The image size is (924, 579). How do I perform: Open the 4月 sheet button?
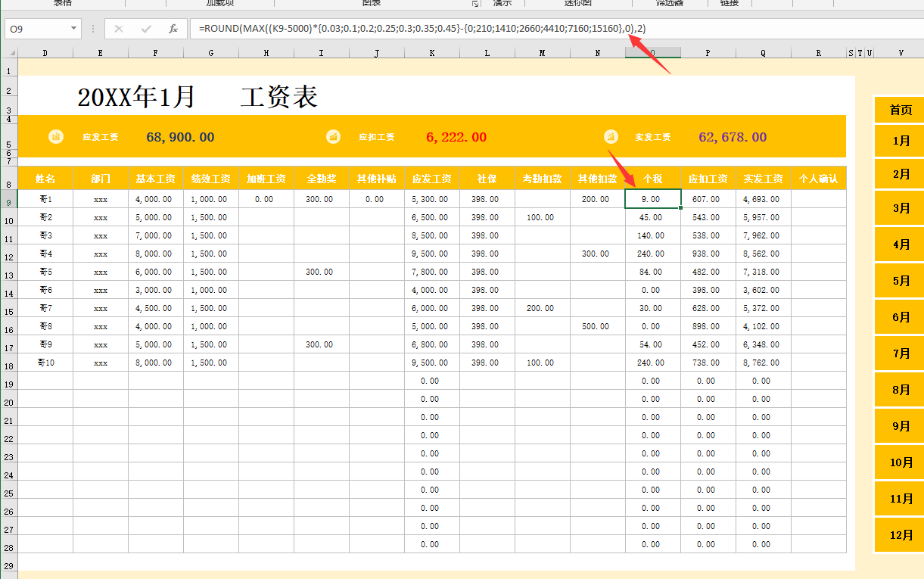point(901,244)
